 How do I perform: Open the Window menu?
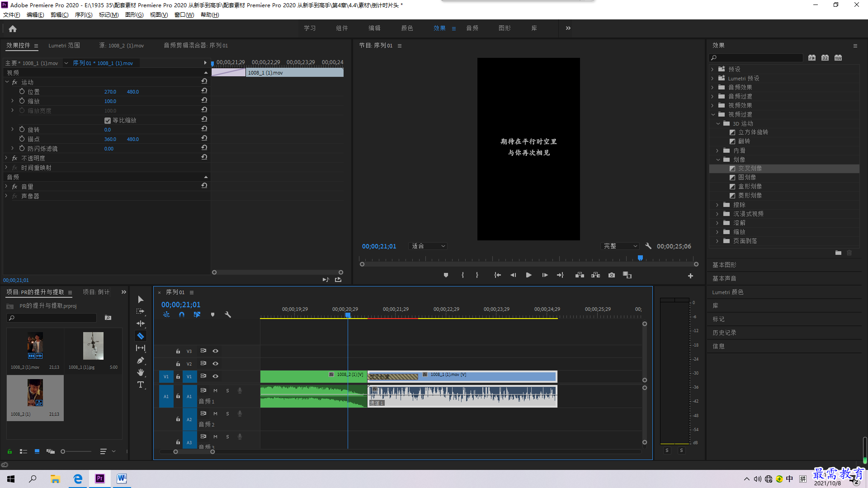[184, 15]
